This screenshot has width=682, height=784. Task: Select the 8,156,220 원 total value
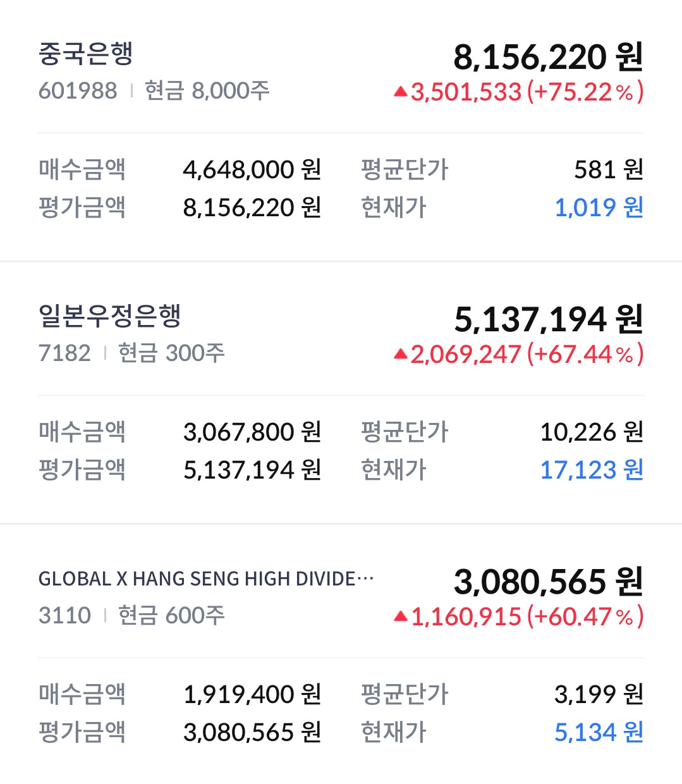(548, 57)
